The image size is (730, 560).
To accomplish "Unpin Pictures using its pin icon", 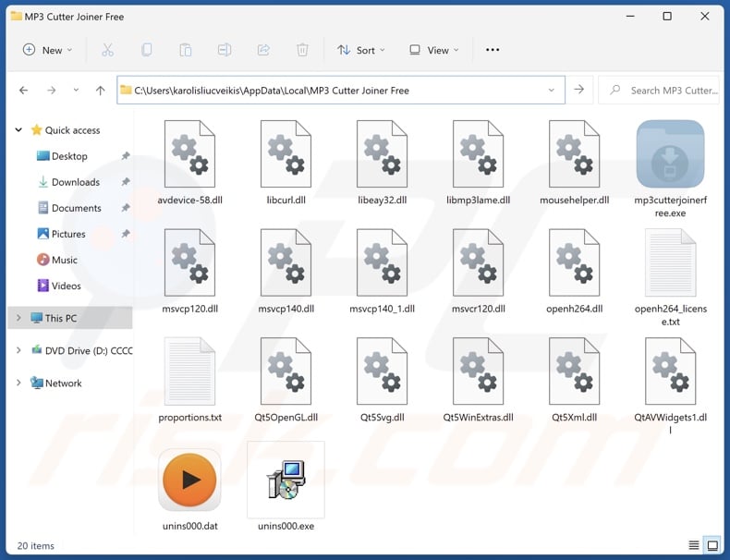I will click(x=126, y=234).
